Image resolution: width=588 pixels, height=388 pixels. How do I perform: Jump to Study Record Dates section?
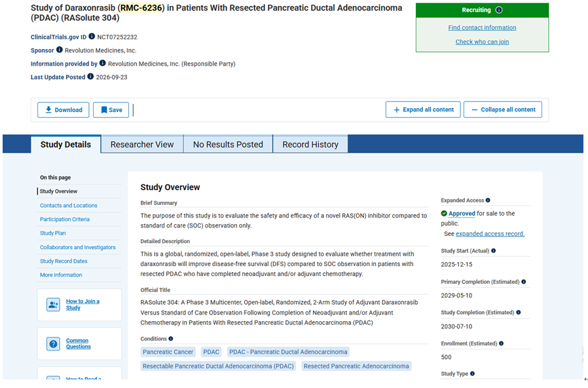(64, 261)
